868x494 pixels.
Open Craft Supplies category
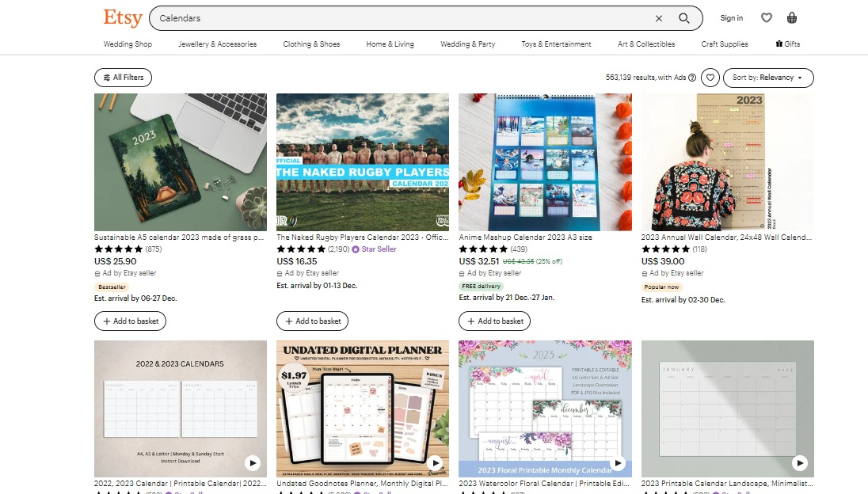coord(725,44)
